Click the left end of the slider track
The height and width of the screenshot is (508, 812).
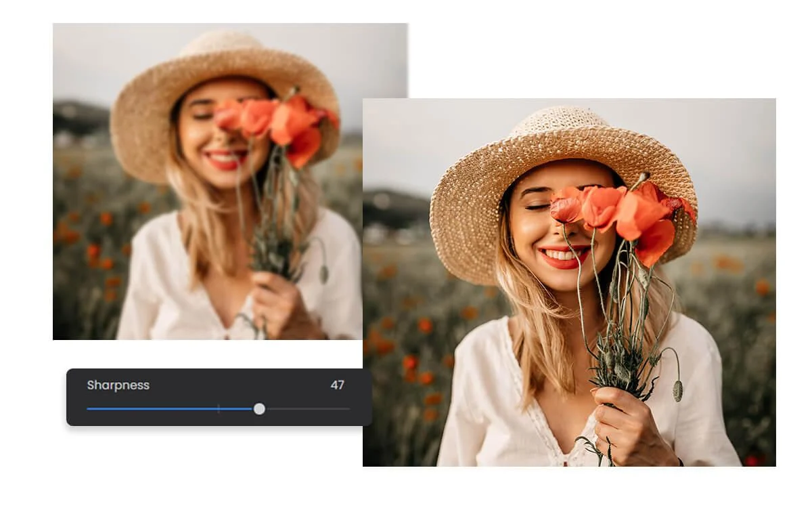click(x=88, y=409)
